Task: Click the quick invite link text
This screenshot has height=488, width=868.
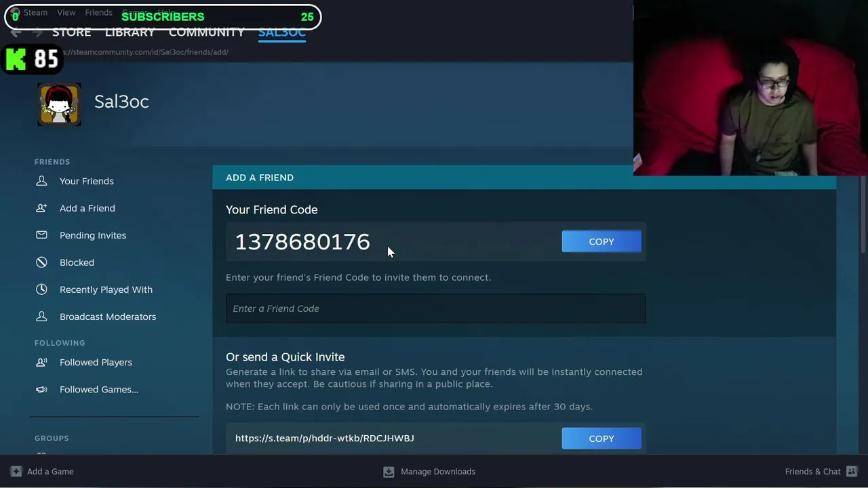Action: point(325,439)
